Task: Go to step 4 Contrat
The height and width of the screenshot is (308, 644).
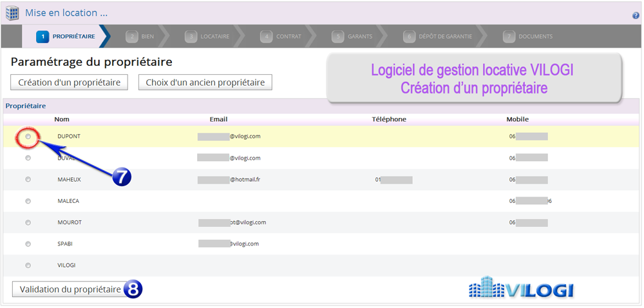Action: [281, 36]
